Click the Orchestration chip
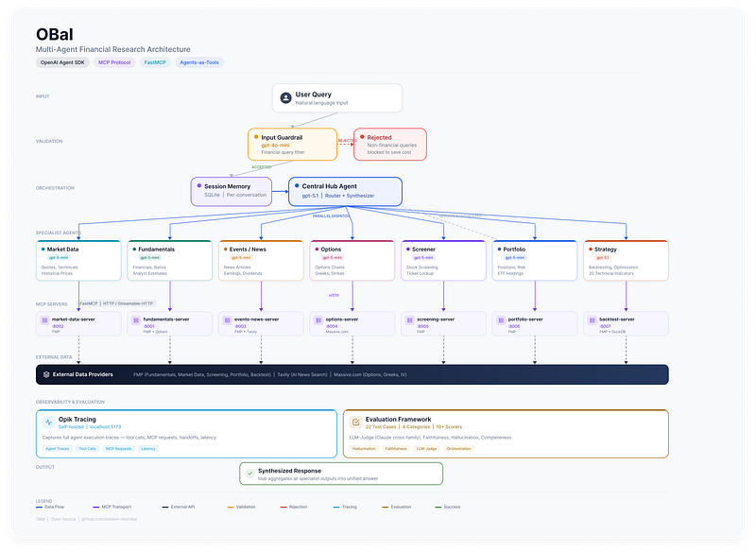Viewport: 756px width, 552px height. [x=458, y=449]
